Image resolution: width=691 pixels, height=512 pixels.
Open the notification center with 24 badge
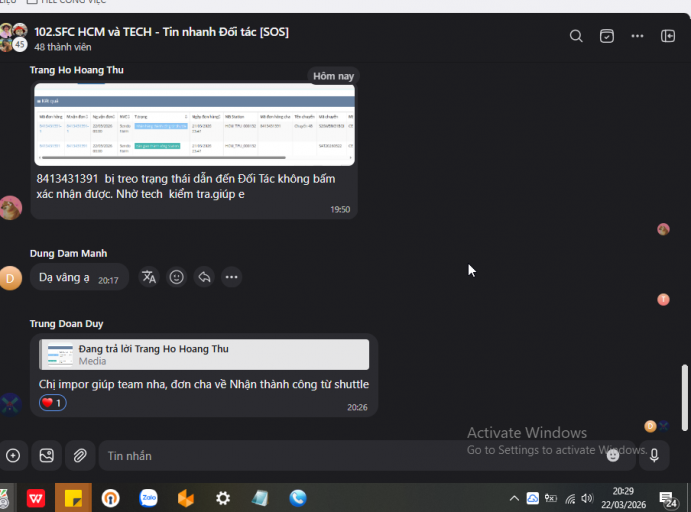(668, 499)
